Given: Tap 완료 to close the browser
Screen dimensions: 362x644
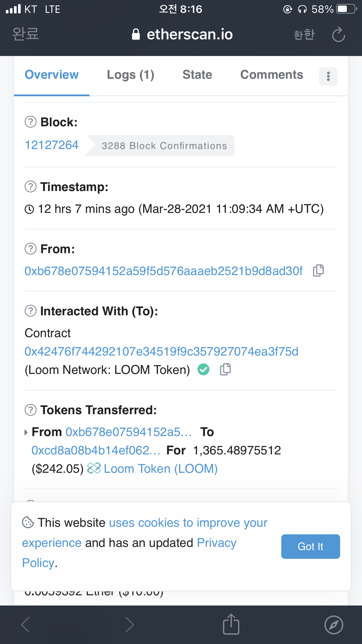Looking at the screenshot, I should pyautogui.click(x=26, y=34).
